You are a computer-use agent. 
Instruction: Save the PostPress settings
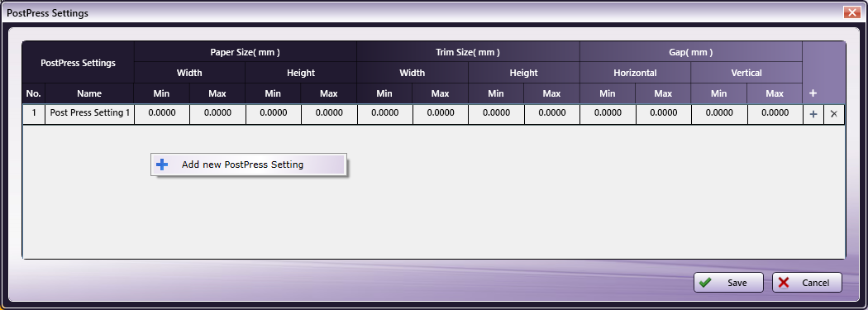[728, 283]
